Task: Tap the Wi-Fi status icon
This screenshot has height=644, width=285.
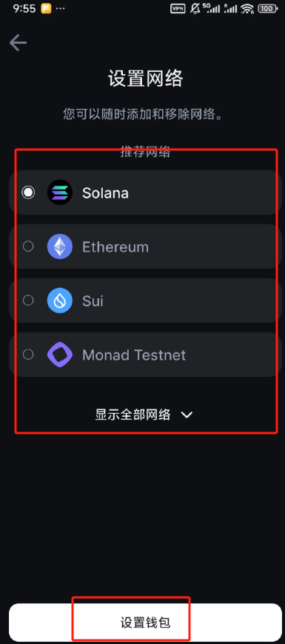Action: pos(247,9)
